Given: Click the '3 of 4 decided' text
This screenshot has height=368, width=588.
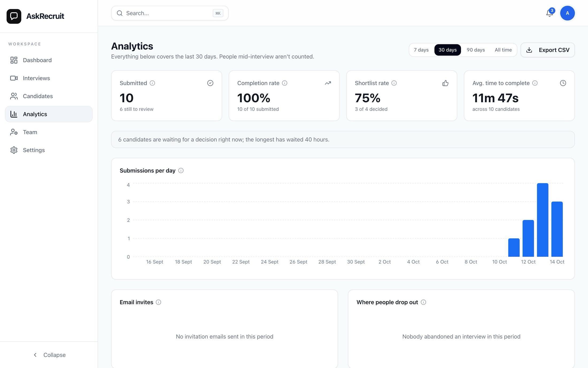Looking at the screenshot, I should pos(371,109).
